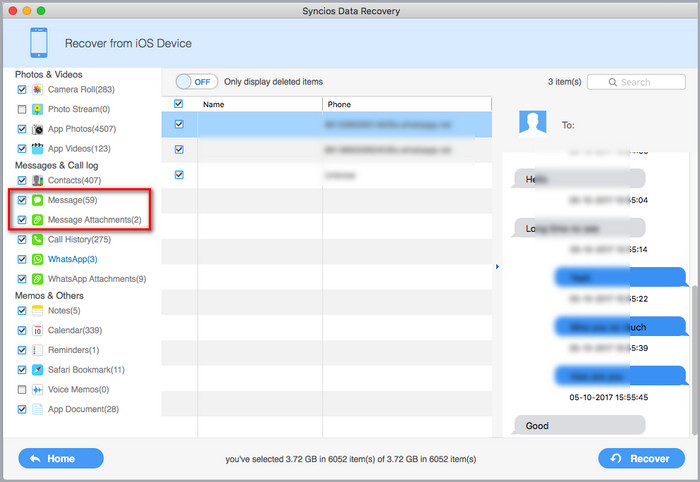Click the Call History phone icon

38,240
